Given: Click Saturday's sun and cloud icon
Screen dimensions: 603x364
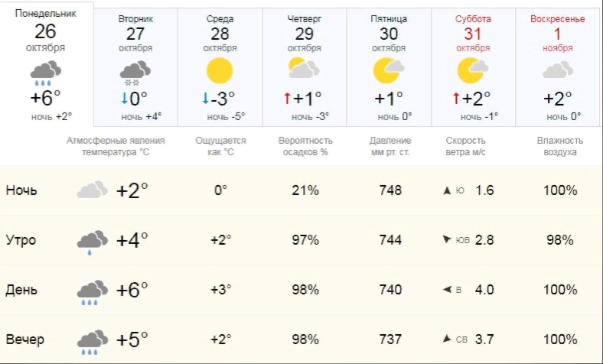Looking at the screenshot, I should (473, 70).
